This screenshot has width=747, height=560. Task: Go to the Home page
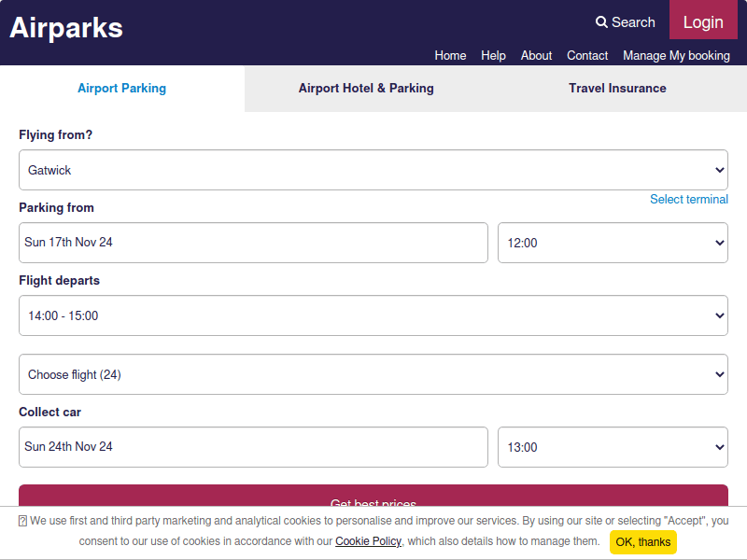tap(450, 55)
